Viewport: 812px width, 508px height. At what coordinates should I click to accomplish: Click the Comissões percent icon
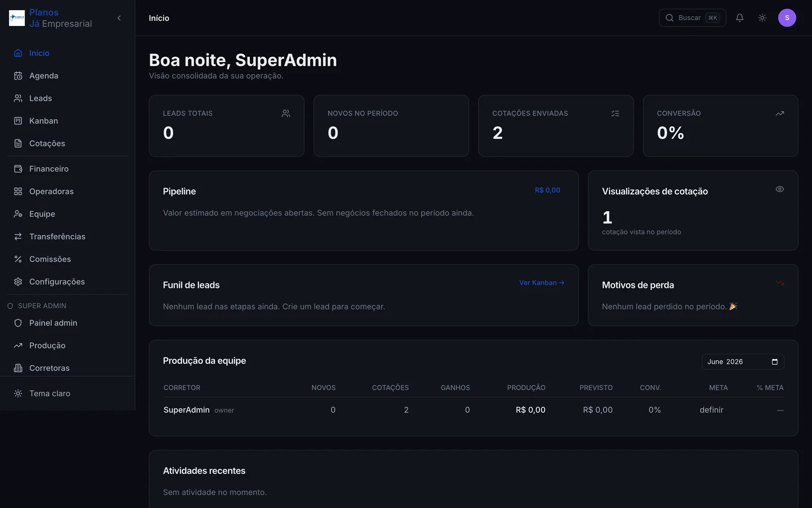18,259
